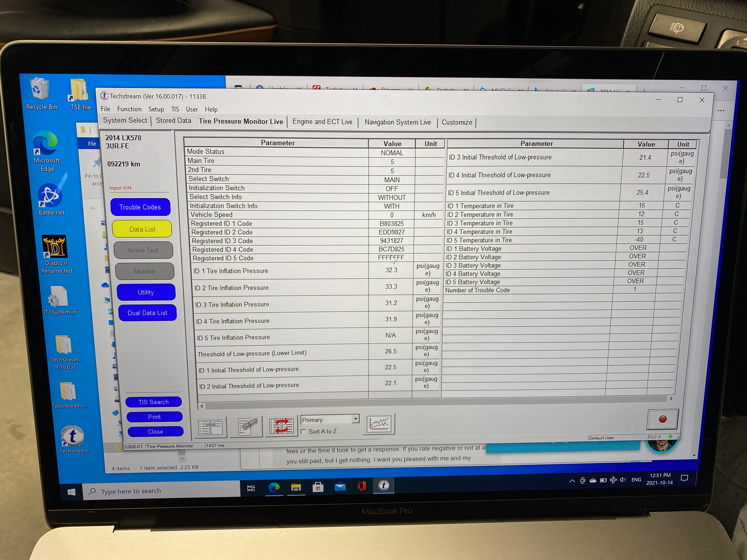Expand the Primary list dropdown

click(355, 419)
